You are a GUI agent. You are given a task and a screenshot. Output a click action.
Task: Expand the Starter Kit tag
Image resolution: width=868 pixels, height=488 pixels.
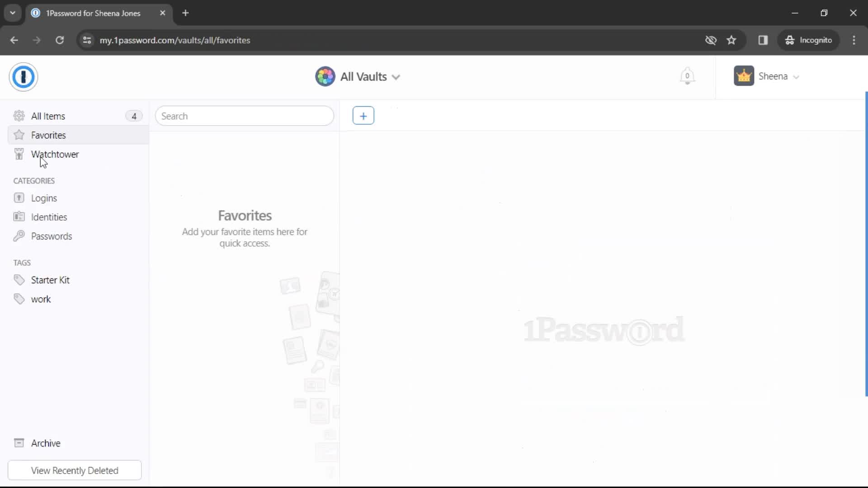click(x=50, y=280)
